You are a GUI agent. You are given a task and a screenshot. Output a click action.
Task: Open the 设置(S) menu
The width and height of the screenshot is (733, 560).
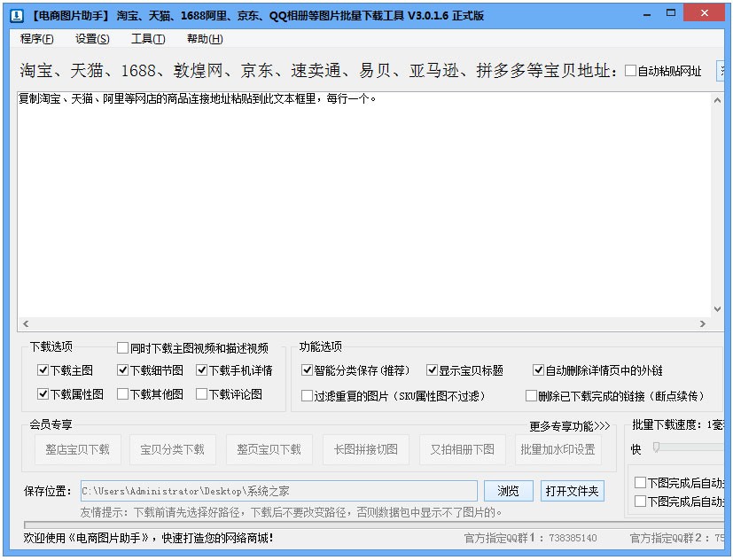(92, 39)
